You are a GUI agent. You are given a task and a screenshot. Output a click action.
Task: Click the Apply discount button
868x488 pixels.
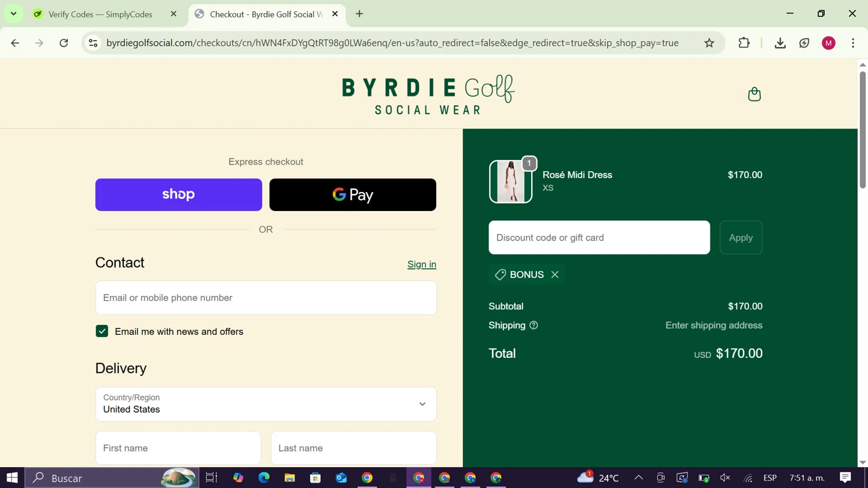pyautogui.click(x=741, y=238)
